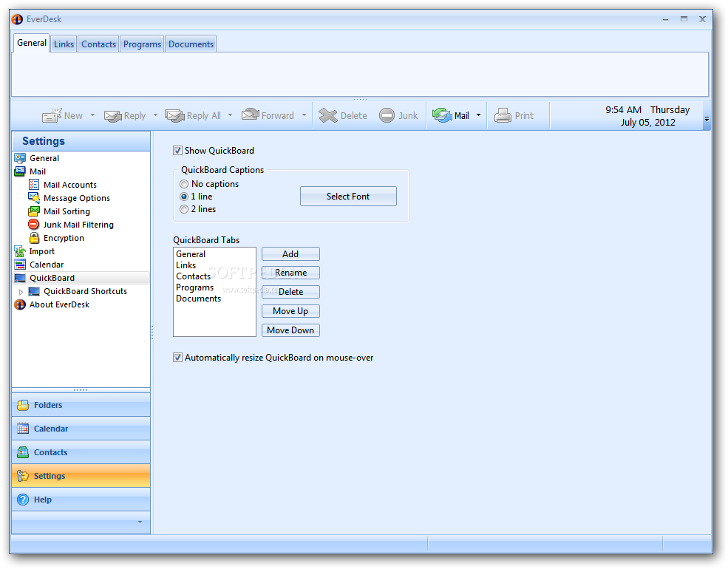Click the Calendar icon in settings tree
The image size is (728, 569).
pos(20,265)
